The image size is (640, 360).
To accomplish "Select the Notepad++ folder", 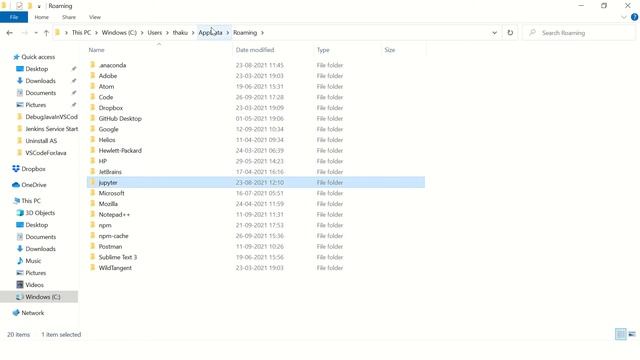I will pyautogui.click(x=114, y=214).
